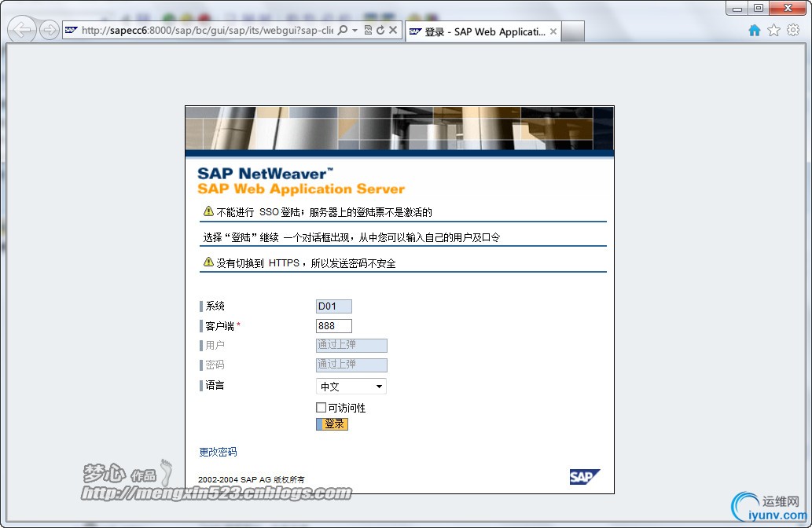Close the SAP Web Application tab
This screenshot has height=528, width=812.
[553, 31]
